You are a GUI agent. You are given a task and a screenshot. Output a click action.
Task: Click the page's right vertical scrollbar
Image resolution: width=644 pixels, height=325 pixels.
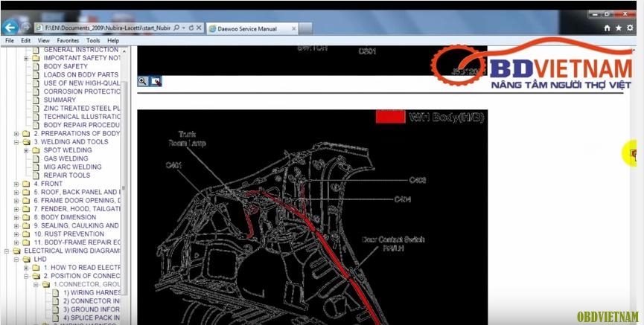[634, 184]
